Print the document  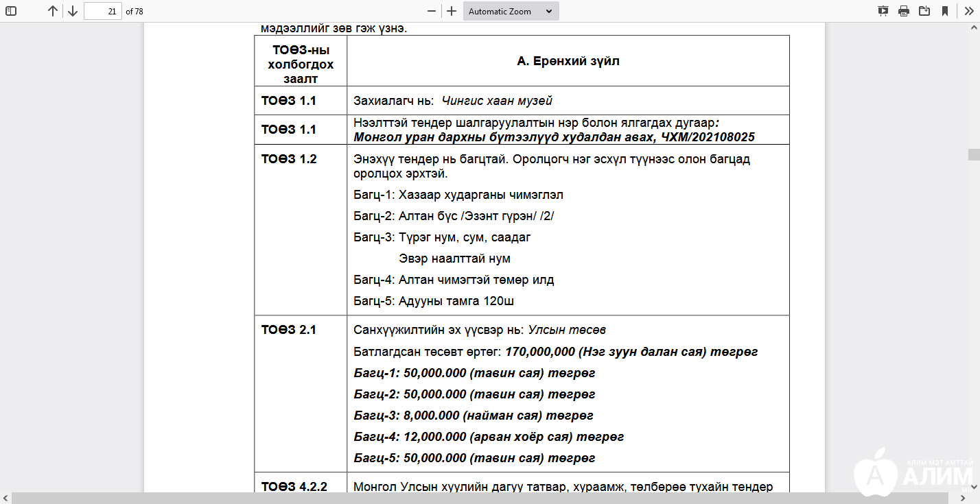pyautogui.click(x=904, y=11)
